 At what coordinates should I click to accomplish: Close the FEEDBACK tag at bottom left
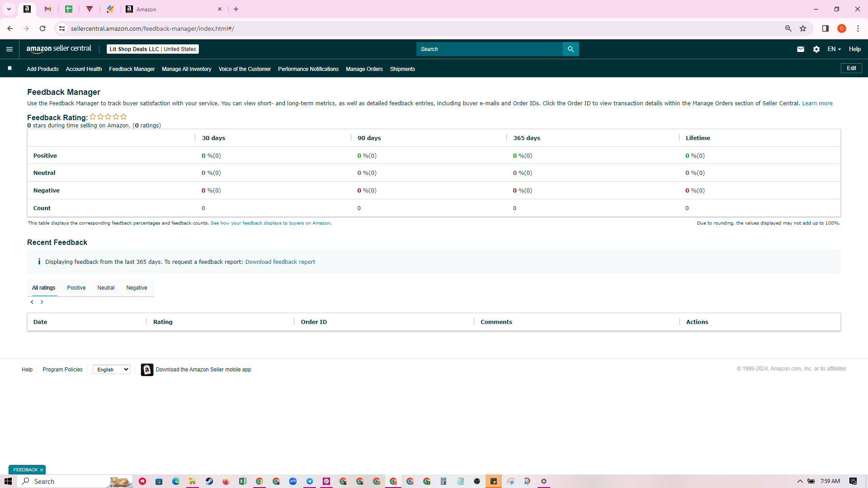42,470
